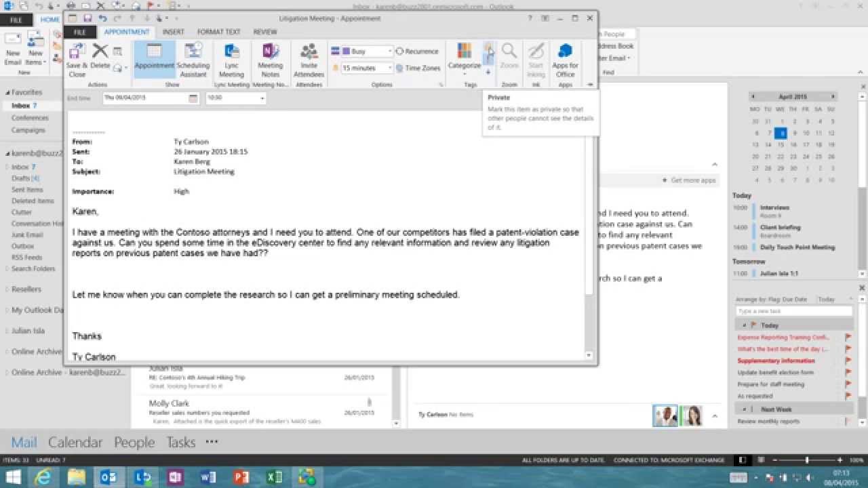The width and height of the screenshot is (868, 488).
Task: Open Molly Clark reseller sales email
Action: (x=261, y=412)
